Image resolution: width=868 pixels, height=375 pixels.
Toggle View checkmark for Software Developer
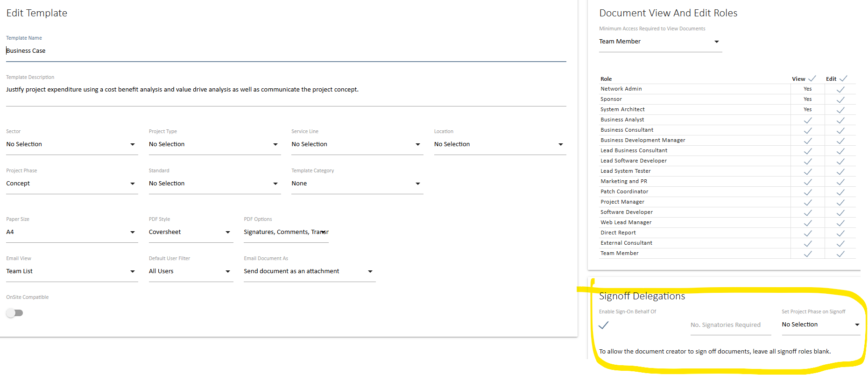click(x=808, y=212)
